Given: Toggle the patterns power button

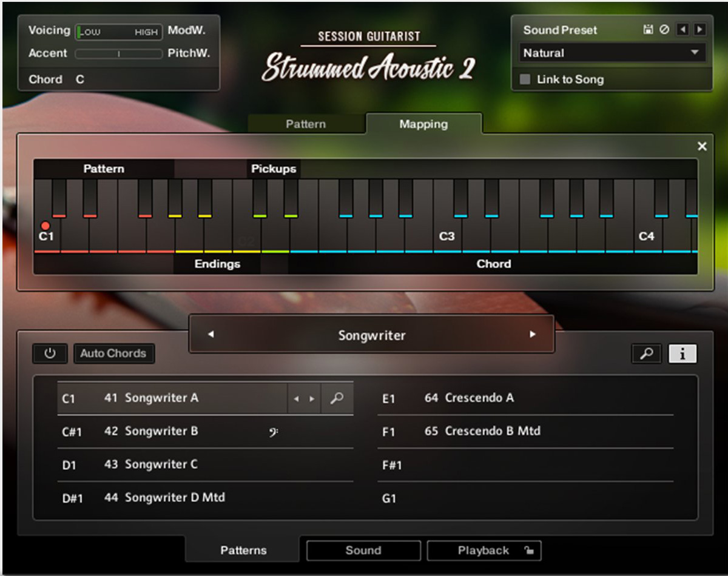Looking at the screenshot, I should 50,353.
